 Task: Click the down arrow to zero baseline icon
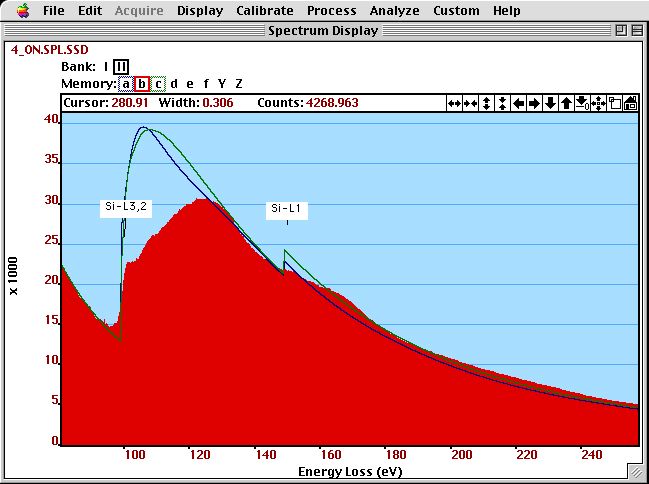coord(582,103)
